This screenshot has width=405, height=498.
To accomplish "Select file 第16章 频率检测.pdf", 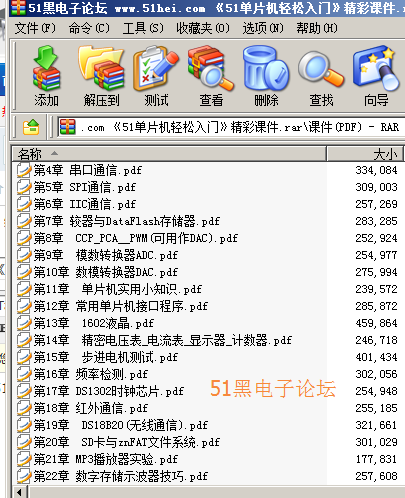I will point(82,374).
